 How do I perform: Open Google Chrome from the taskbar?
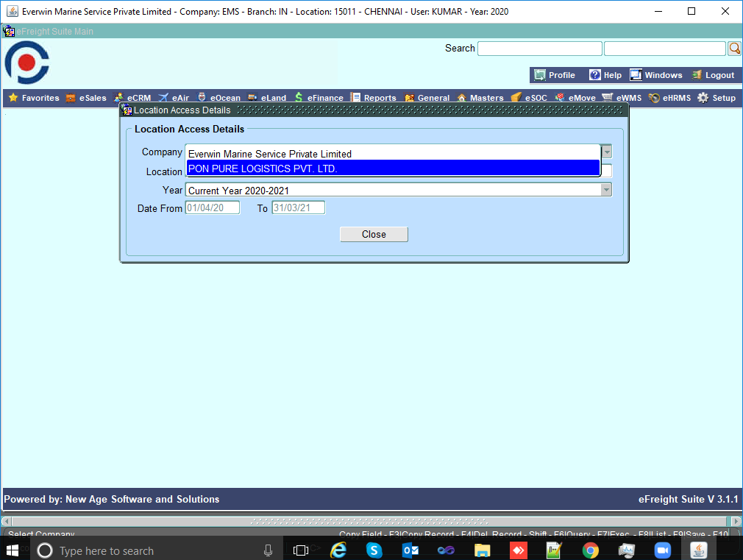tap(590, 550)
